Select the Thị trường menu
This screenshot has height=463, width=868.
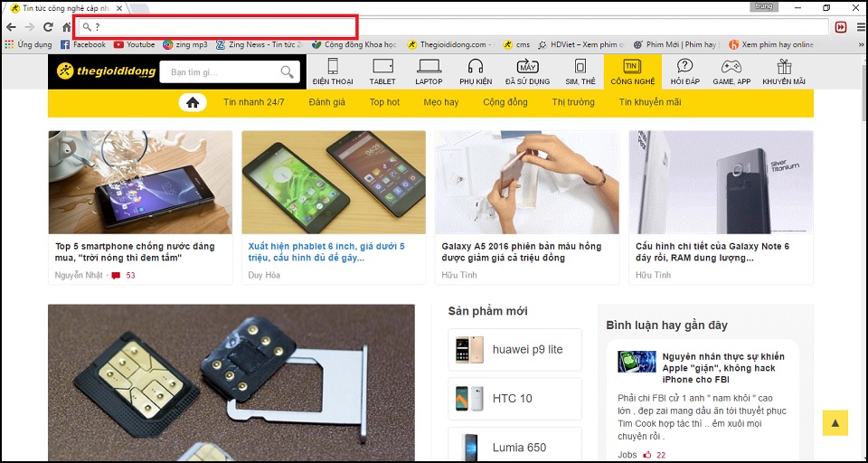(573, 102)
